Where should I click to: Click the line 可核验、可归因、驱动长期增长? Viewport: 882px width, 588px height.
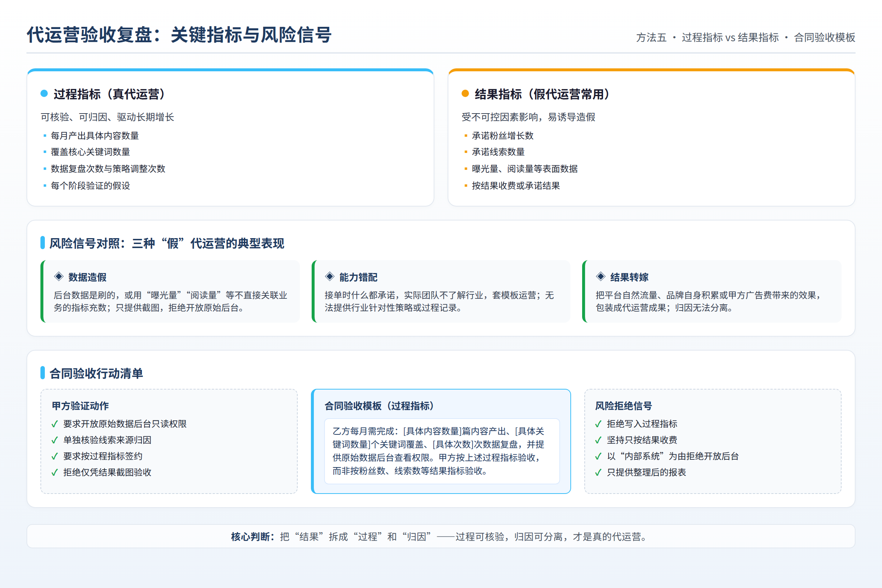[107, 117]
